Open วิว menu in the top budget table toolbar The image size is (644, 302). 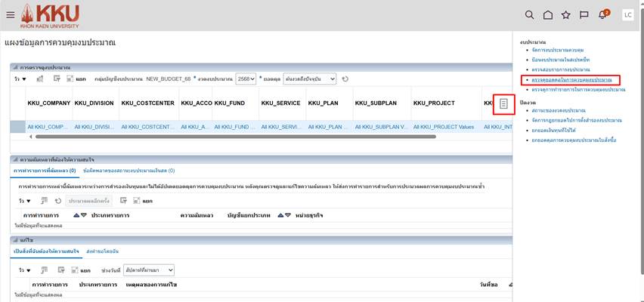point(20,79)
